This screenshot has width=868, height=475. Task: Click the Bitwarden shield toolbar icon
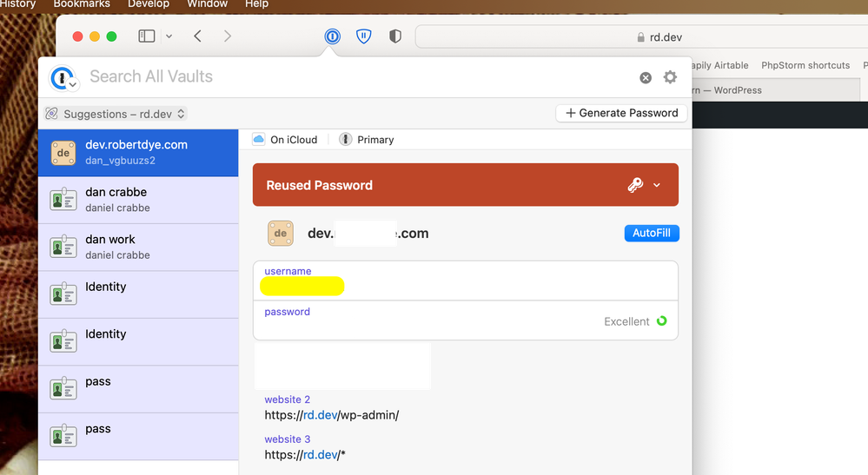point(364,36)
